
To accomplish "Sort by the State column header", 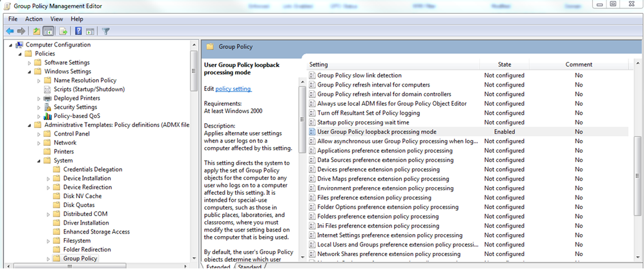I will (x=504, y=65).
